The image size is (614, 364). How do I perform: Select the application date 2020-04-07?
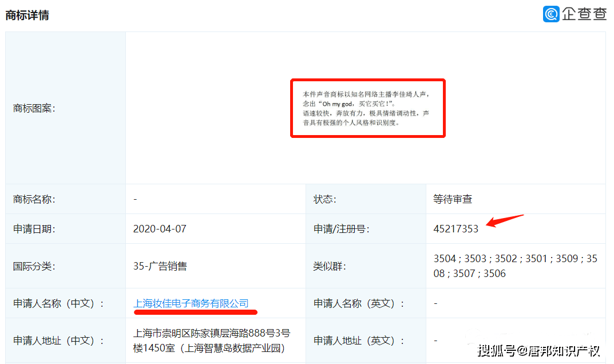click(160, 229)
